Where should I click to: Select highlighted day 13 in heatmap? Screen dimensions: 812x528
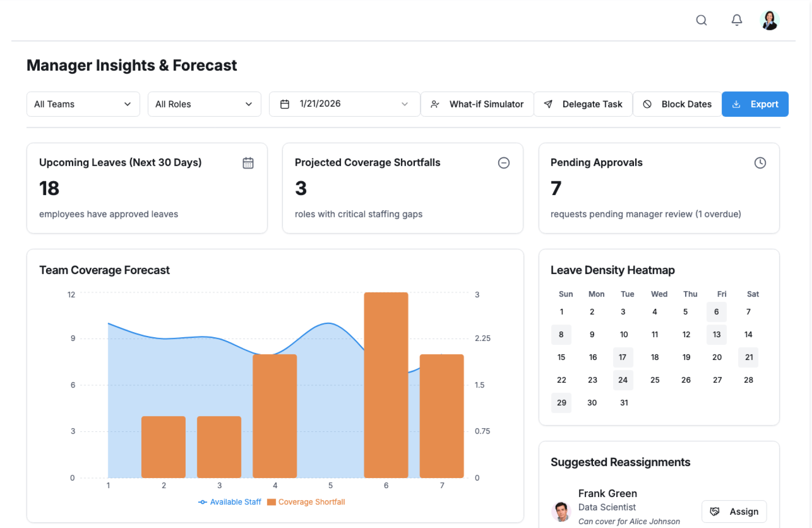(716, 334)
